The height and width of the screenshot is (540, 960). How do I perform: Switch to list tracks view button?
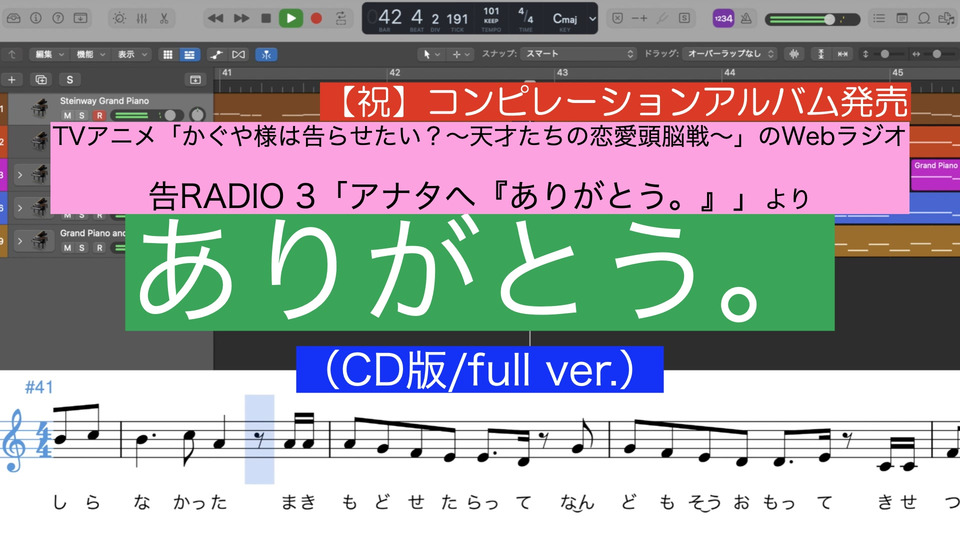(189, 54)
